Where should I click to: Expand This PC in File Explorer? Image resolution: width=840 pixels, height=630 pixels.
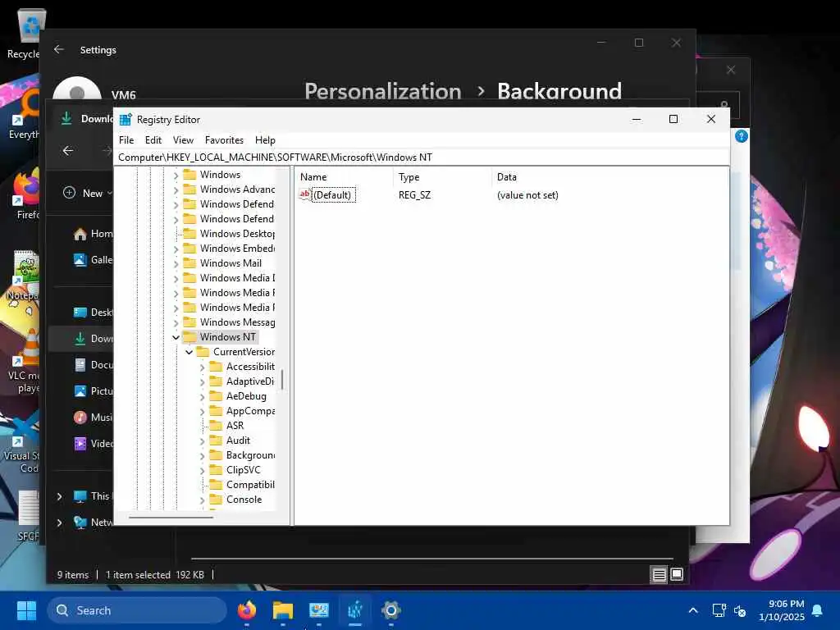coord(59,496)
